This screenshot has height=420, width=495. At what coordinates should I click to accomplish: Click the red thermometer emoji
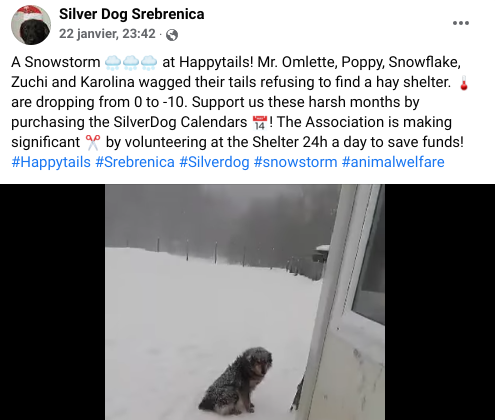[x=464, y=83]
